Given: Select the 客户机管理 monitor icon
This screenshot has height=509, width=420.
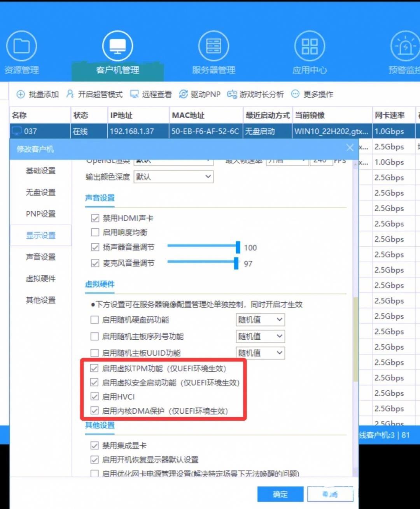Looking at the screenshot, I should [117, 46].
